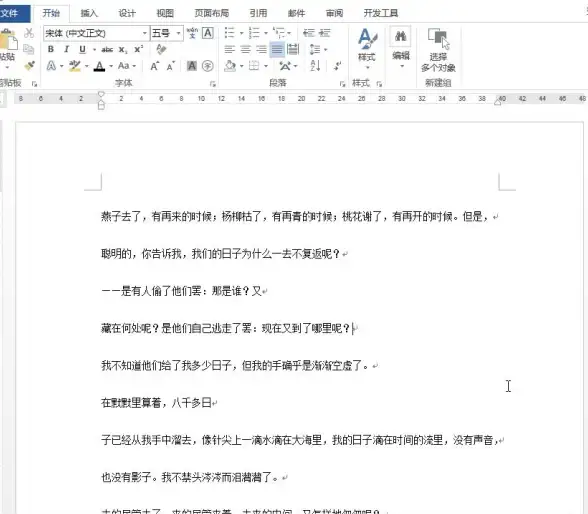Viewport: 588px width, 514px height.
Task: Click the Shading paint bucket
Action: (230, 66)
